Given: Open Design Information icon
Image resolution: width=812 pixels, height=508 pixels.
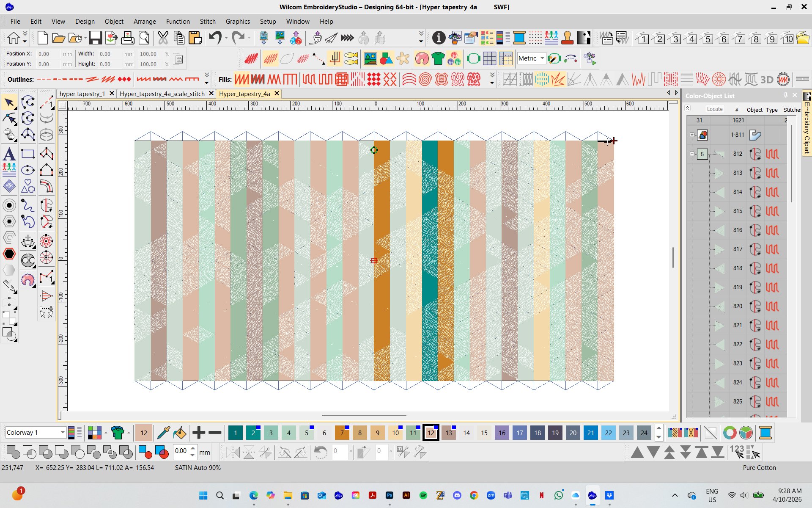Looking at the screenshot, I should 439,38.
